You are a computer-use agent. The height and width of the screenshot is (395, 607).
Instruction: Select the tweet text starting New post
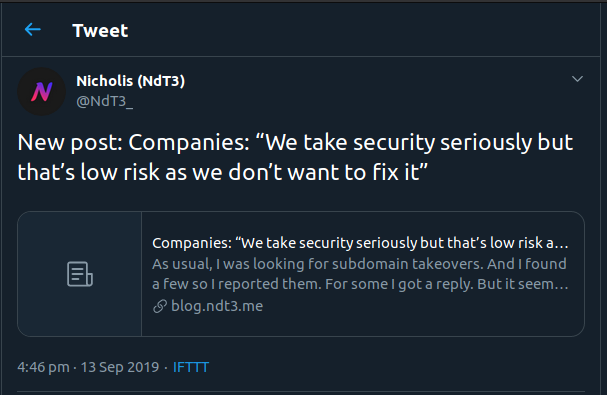295,157
